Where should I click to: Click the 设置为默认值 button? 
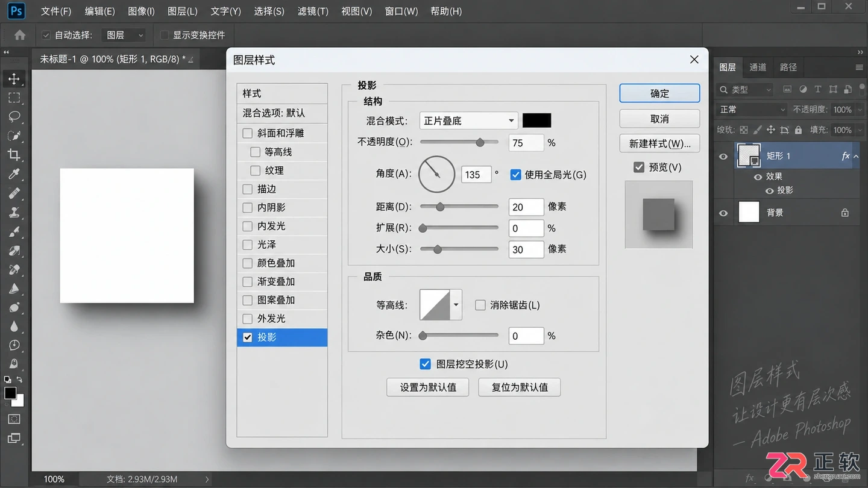click(428, 387)
